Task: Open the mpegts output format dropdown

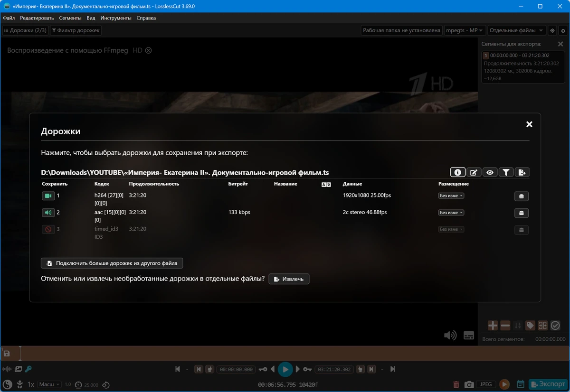Action: pos(465,30)
